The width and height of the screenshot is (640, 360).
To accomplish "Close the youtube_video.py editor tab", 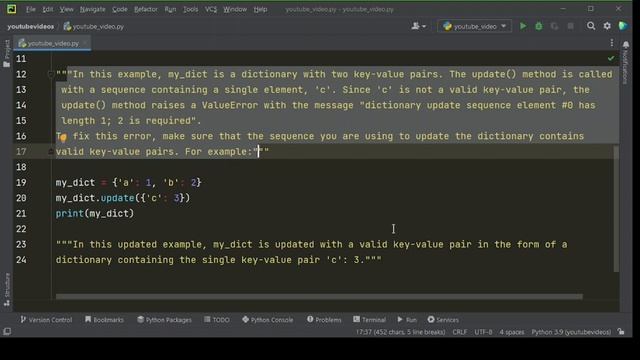I will click(85, 43).
